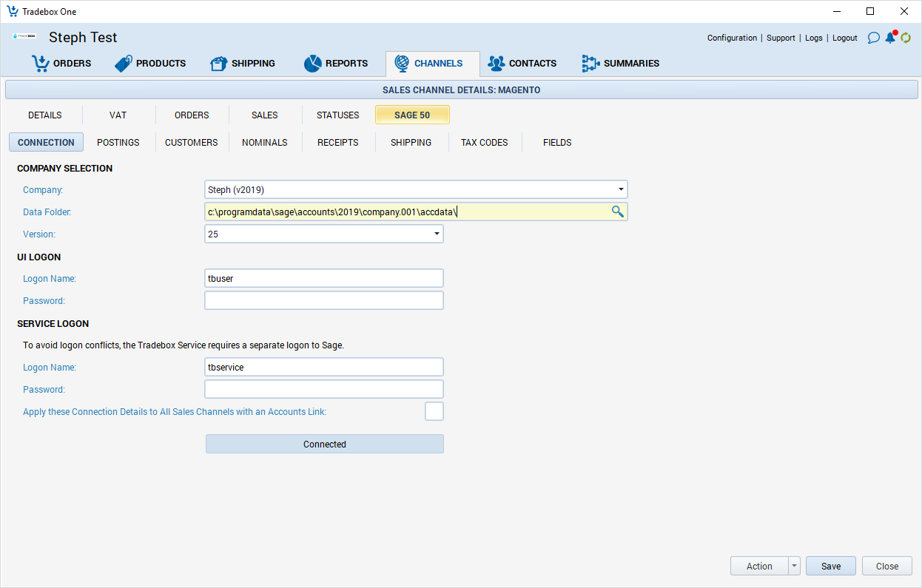Viewport: 922px width, 588px height.
Task: Click the Summaries hierarchy icon
Action: [x=590, y=64]
